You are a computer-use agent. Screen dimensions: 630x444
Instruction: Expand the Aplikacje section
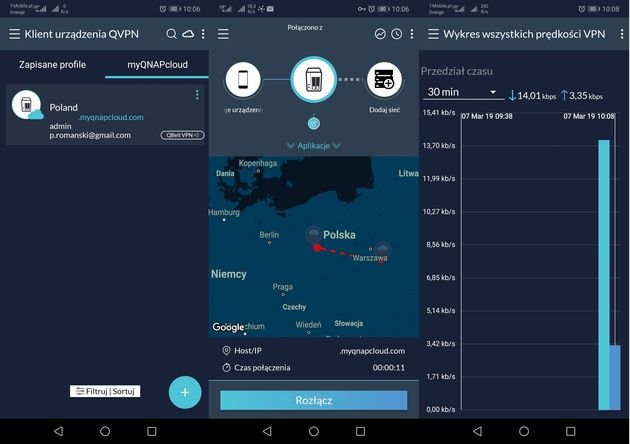(x=314, y=145)
